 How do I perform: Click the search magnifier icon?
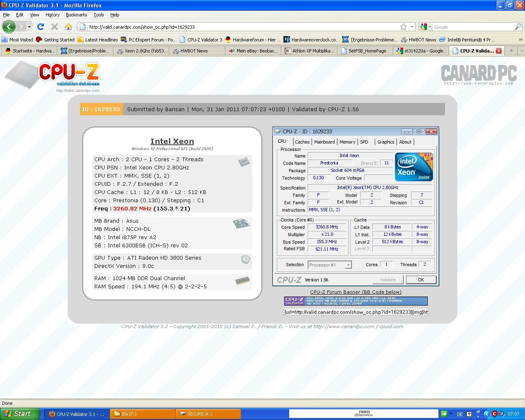(x=518, y=27)
